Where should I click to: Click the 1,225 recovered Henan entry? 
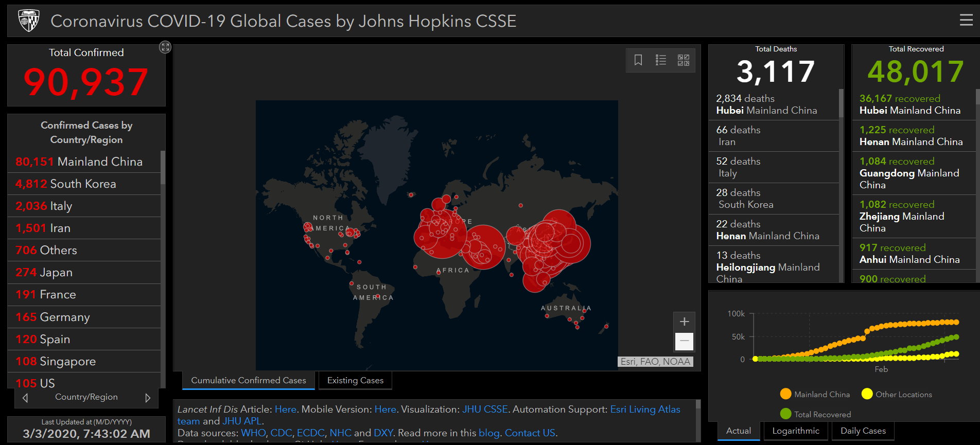click(x=914, y=136)
